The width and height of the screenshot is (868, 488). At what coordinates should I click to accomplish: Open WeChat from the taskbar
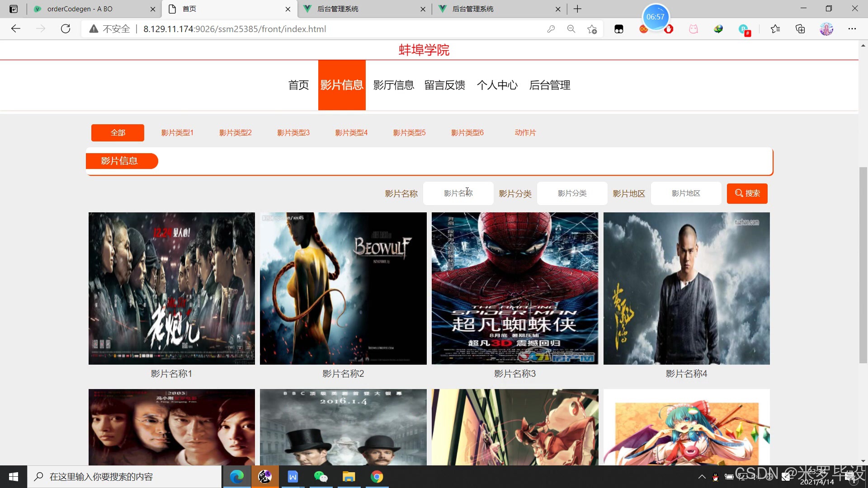(321, 477)
